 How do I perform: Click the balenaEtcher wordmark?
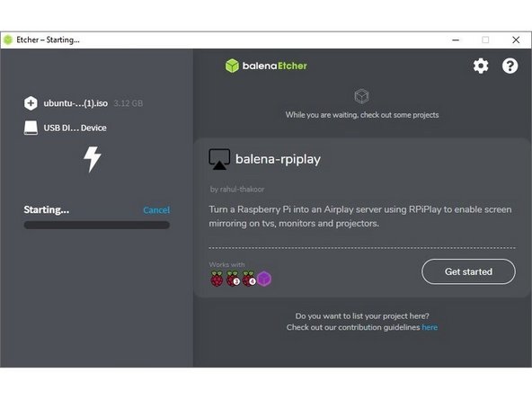[x=274, y=66]
